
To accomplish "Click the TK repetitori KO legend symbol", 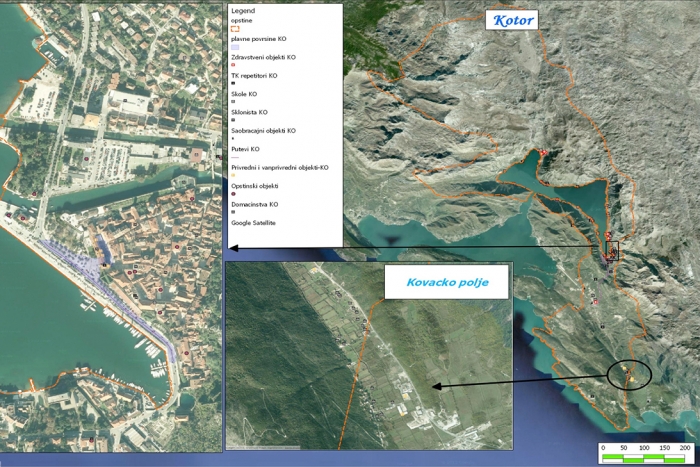I will point(233,83).
